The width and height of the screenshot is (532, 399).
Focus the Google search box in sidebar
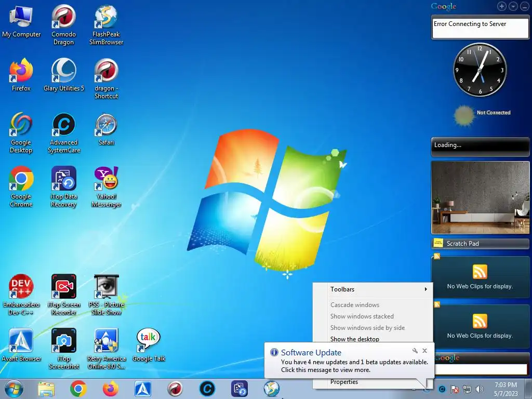tap(481, 369)
